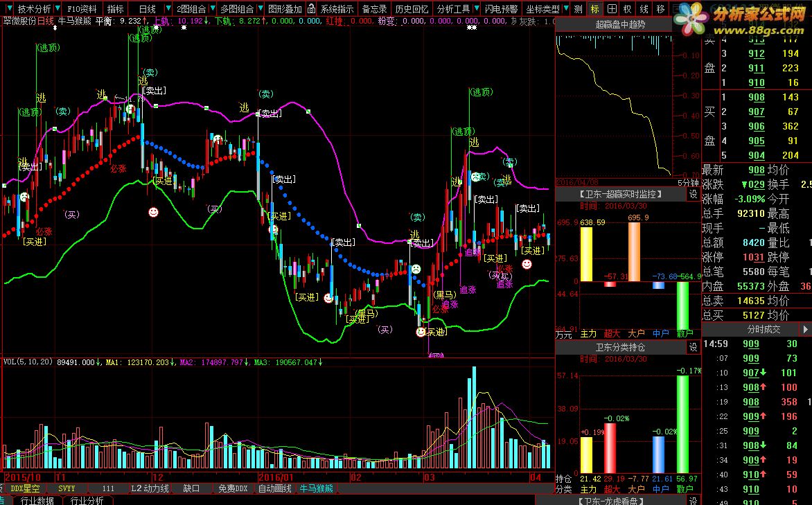Viewport: 812px width, 505px height.
Task: Click 翠微股份 stock name in chart header
Action: [20, 21]
